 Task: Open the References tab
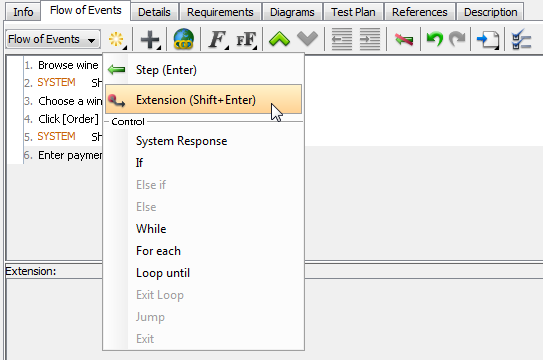(x=419, y=12)
